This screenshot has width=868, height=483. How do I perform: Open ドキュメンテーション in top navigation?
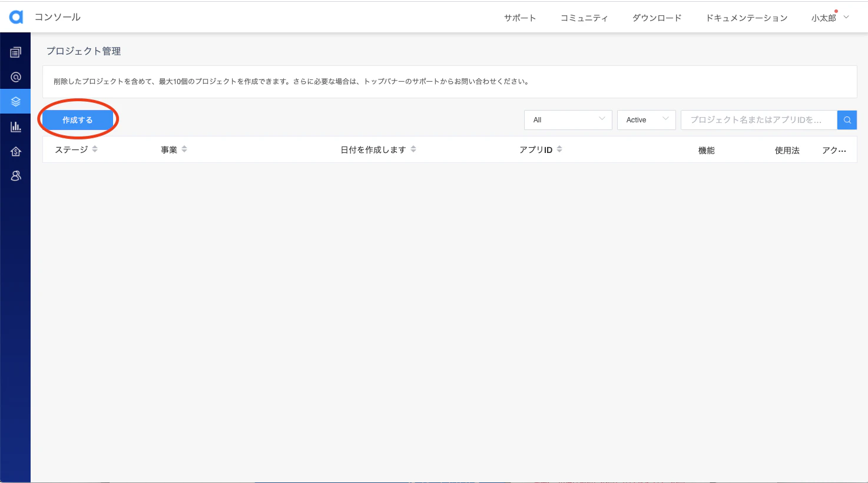(x=747, y=18)
